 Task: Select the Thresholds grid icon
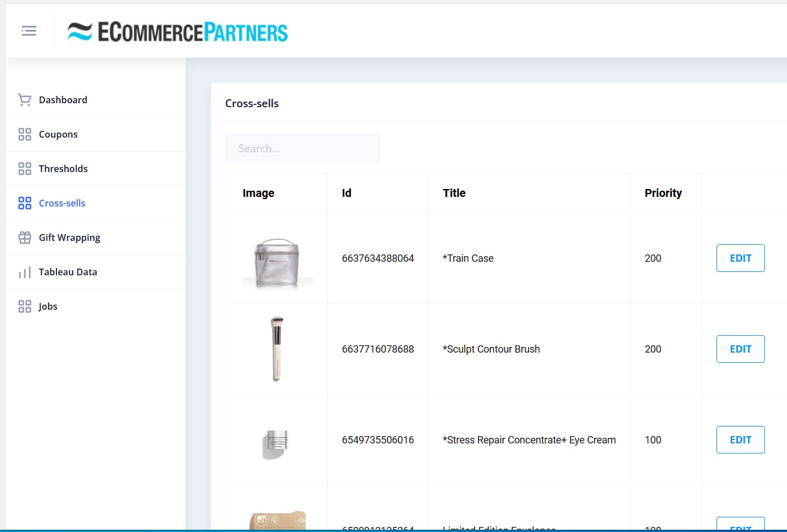point(24,168)
